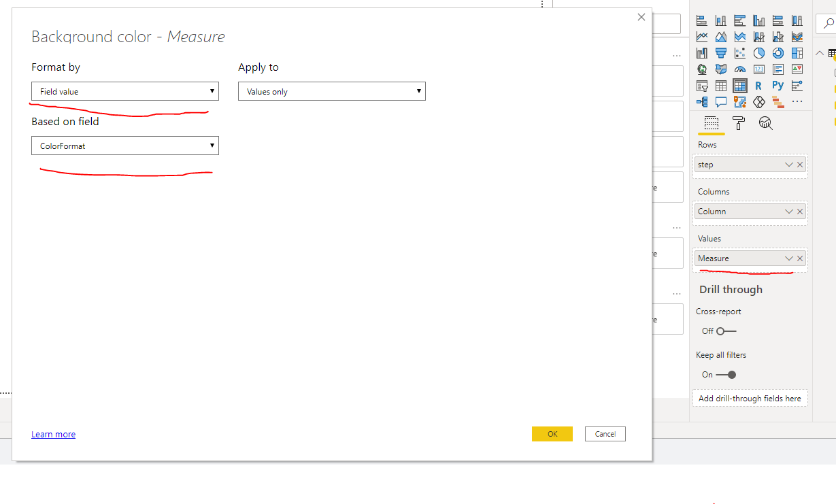Select the Q&A speech bubble visual
Image resolution: width=836 pixels, height=504 pixels.
pos(721,101)
